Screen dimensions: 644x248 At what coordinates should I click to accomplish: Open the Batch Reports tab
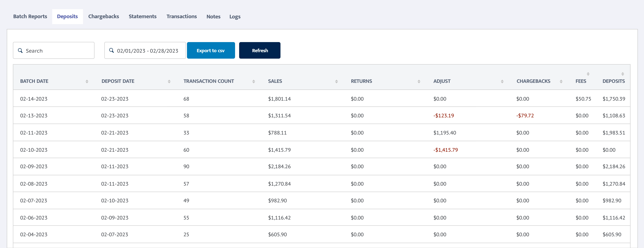[x=30, y=16]
